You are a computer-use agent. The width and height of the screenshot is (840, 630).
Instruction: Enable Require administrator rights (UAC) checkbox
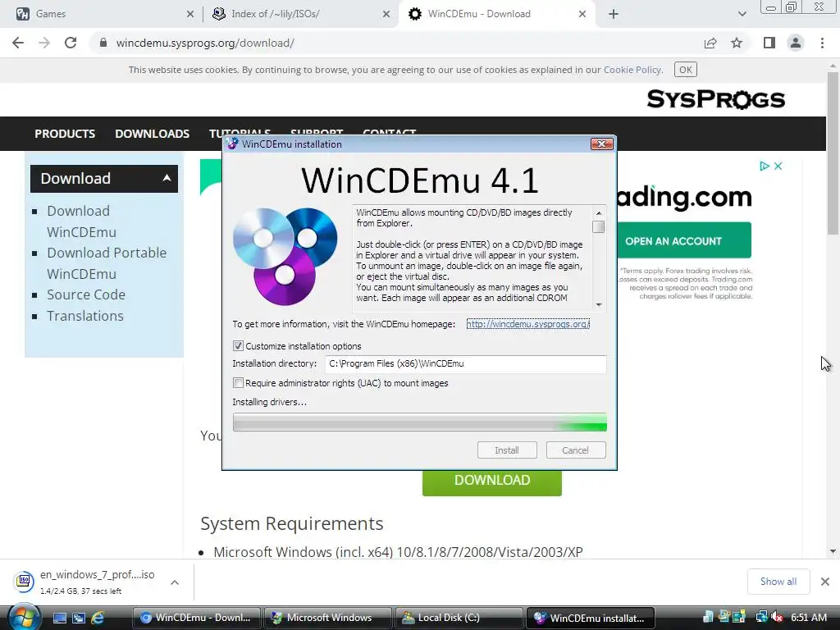238,382
